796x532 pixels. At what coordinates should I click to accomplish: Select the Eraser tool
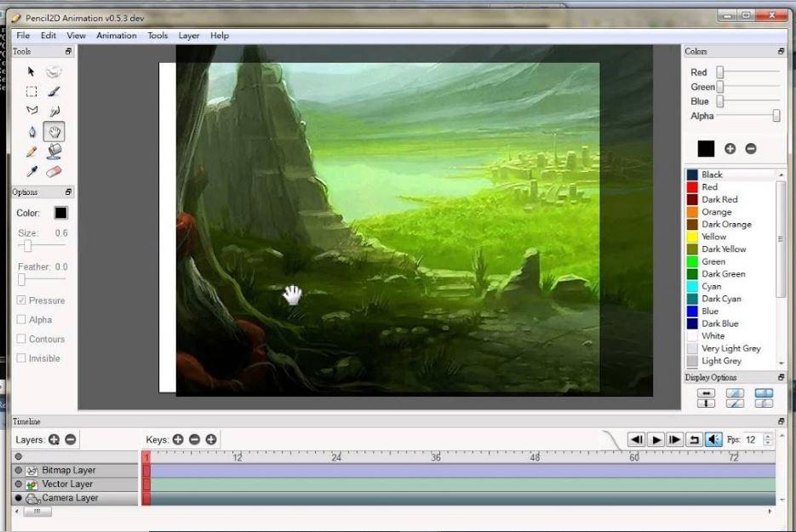[x=54, y=172]
